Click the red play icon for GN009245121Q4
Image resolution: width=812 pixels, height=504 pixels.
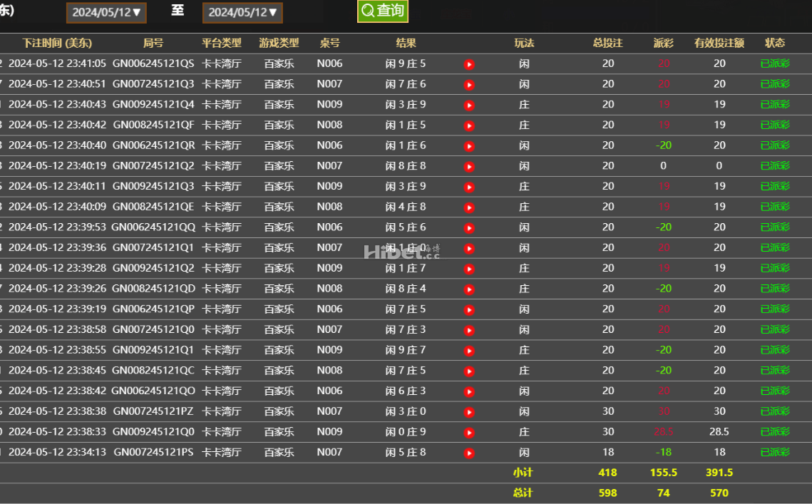pos(469,106)
